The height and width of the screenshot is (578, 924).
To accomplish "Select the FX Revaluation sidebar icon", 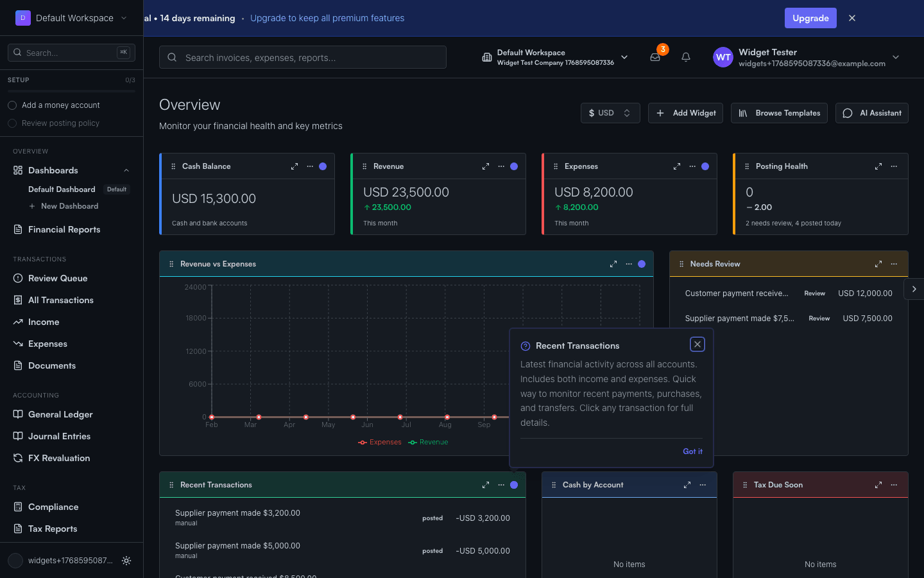I will (x=19, y=458).
